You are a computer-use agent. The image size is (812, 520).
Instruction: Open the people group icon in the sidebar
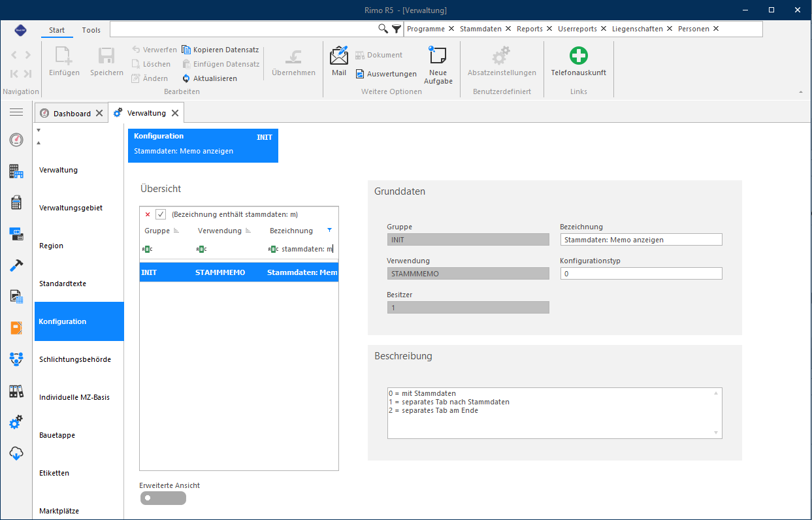tap(16, 359)
